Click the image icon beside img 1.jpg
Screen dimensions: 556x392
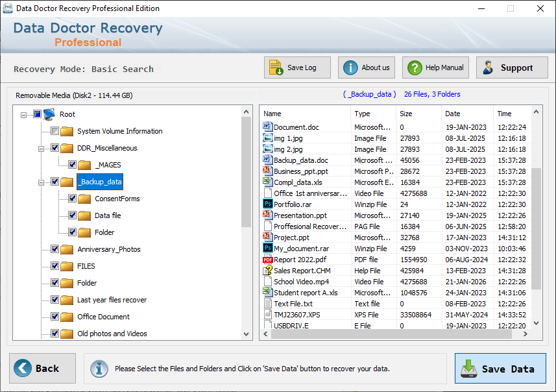[x=267, y=138]
